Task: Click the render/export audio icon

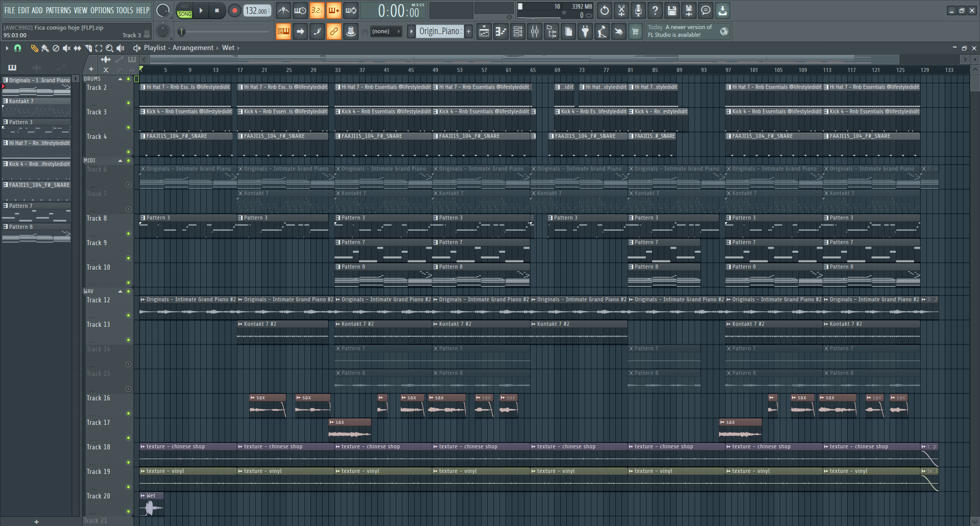Action: [x=689, y=10]
